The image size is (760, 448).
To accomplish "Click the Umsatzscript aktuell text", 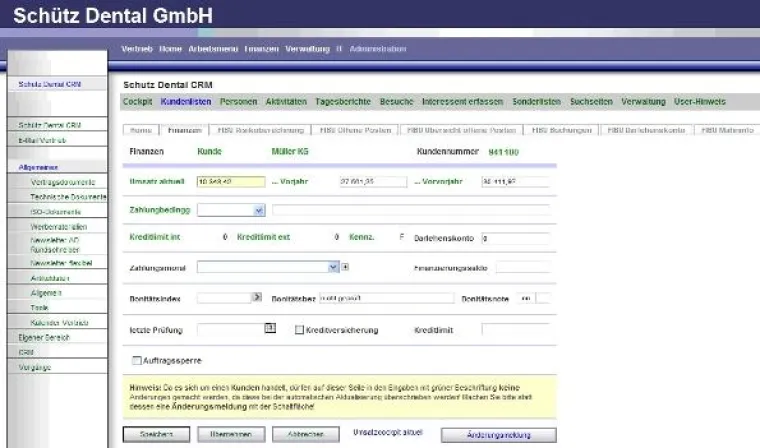I will pos(388,432).
